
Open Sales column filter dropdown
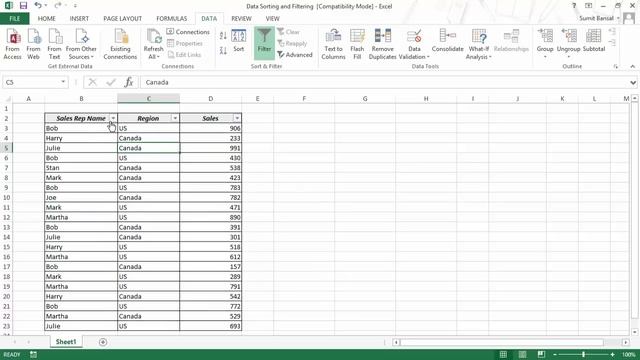(x=237, y=118)
